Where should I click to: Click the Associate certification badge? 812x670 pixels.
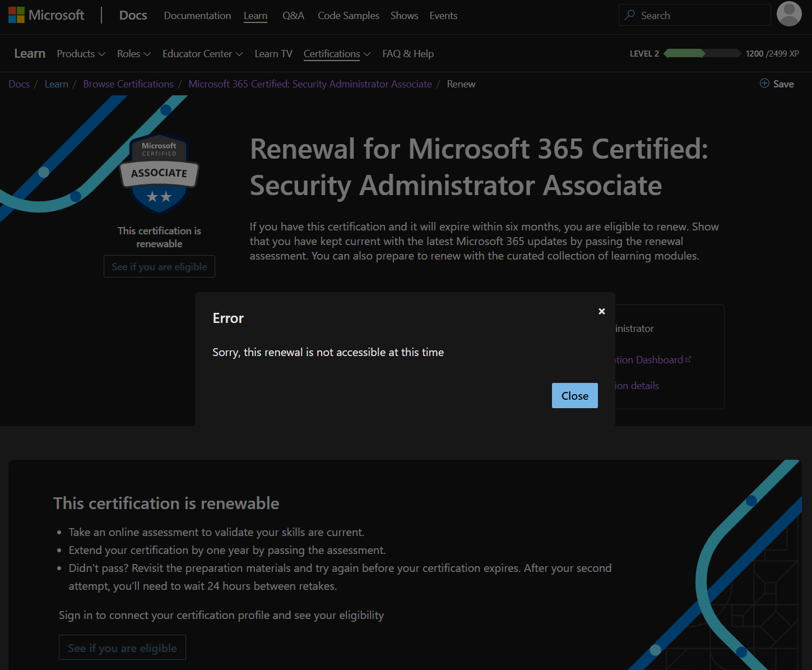[159, 173]
